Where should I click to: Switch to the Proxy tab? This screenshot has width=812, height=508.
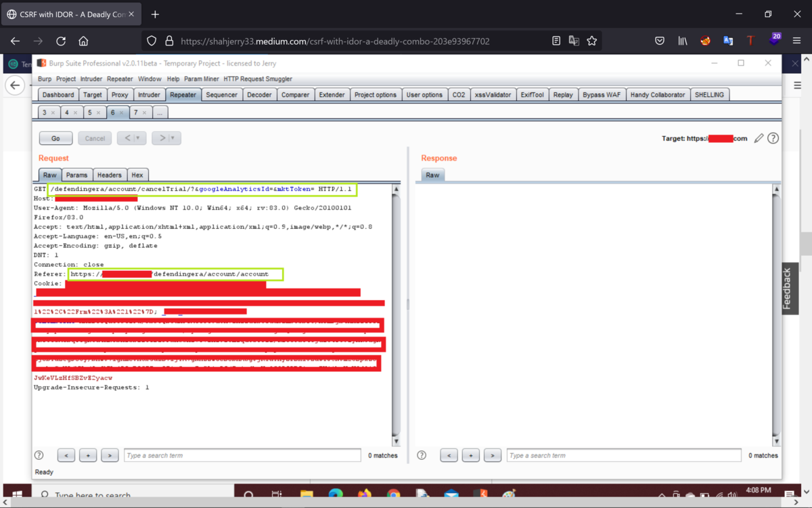pyautogui.click(x=120, y=95)
